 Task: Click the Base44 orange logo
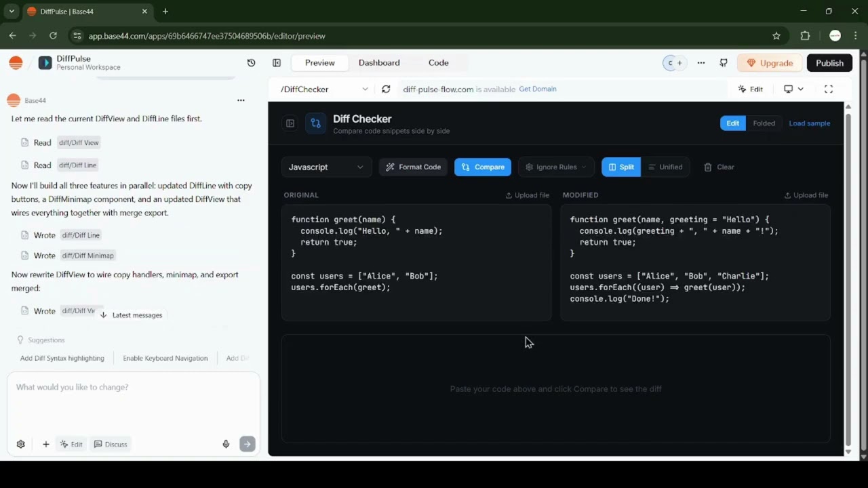point(16,63)
